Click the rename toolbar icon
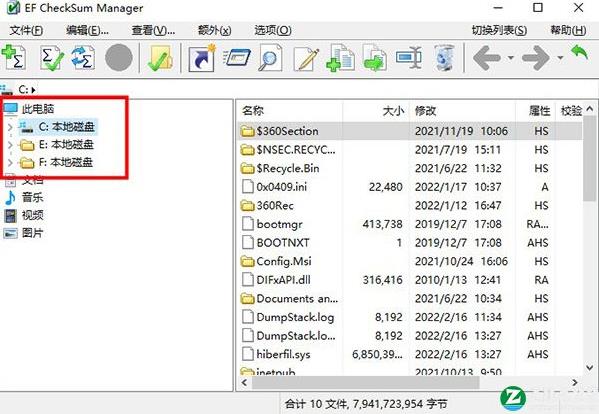This screenshot has height=414, width=599. pyautogui.click(x=409, y=58)
